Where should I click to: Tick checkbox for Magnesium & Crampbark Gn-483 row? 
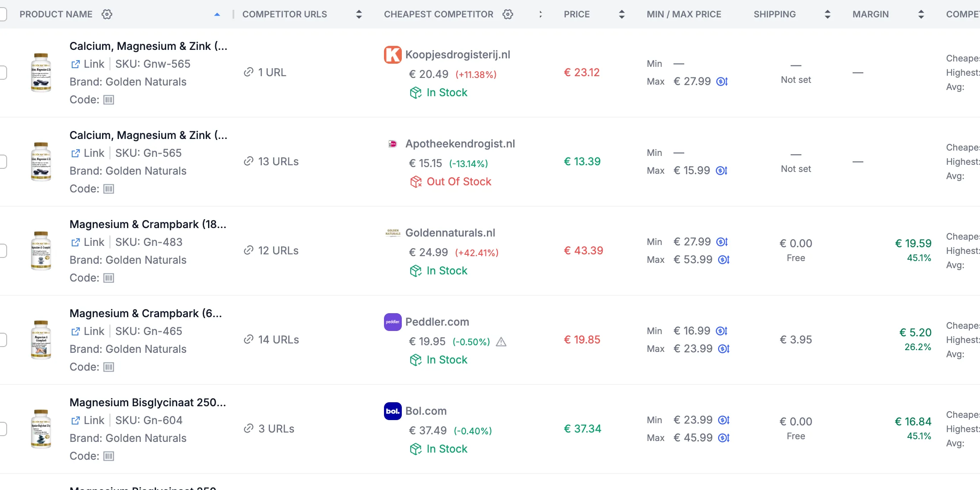pos(2,250)
